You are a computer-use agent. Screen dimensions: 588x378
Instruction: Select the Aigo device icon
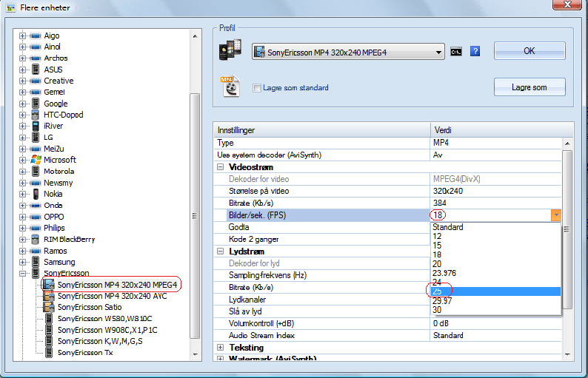[36, 36]
